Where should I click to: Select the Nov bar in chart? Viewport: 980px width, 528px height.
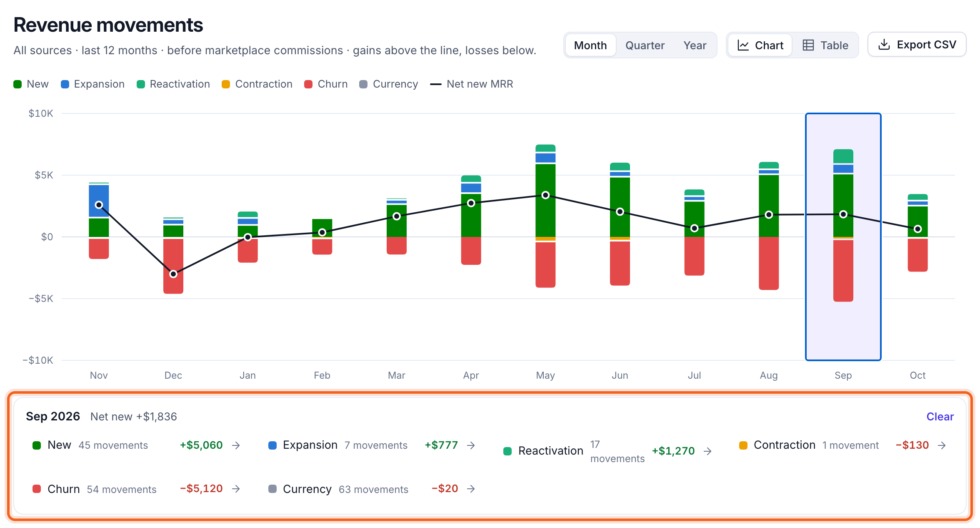coord(99,221)
